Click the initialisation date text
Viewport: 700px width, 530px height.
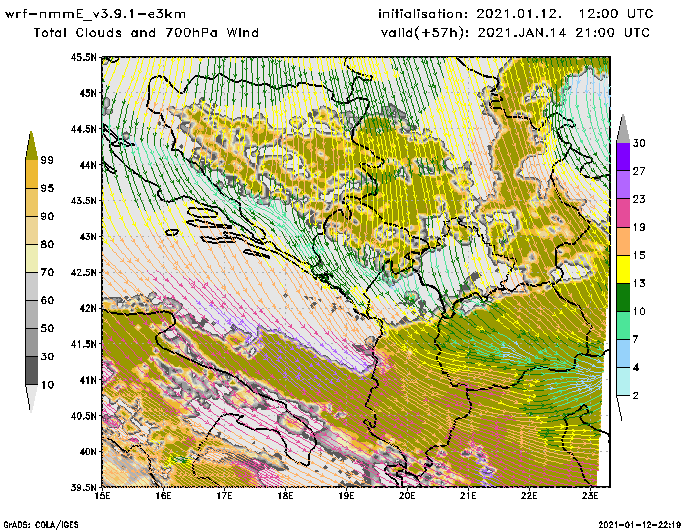pos(516,14)
